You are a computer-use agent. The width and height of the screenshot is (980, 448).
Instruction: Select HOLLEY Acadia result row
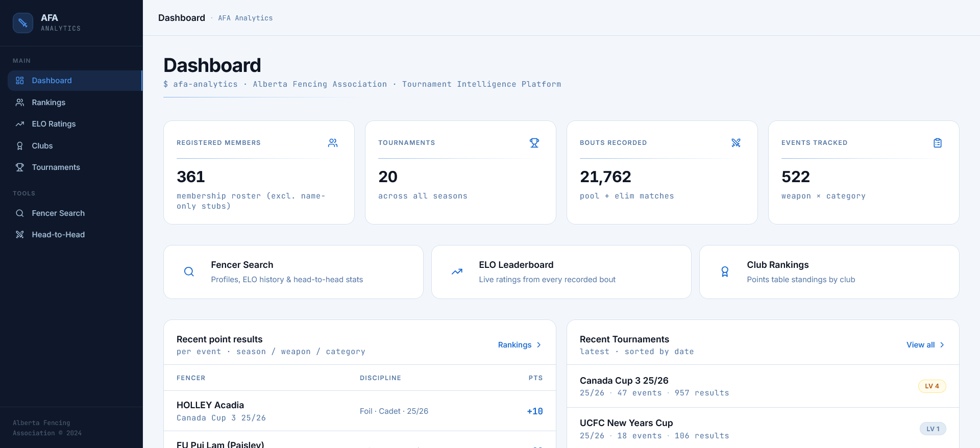[x=360, y=411]
